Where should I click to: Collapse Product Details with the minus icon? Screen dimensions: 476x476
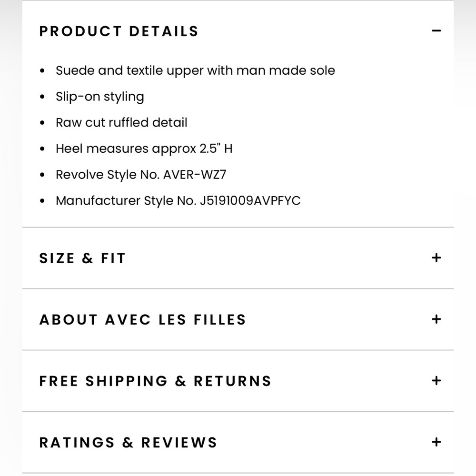436,31
